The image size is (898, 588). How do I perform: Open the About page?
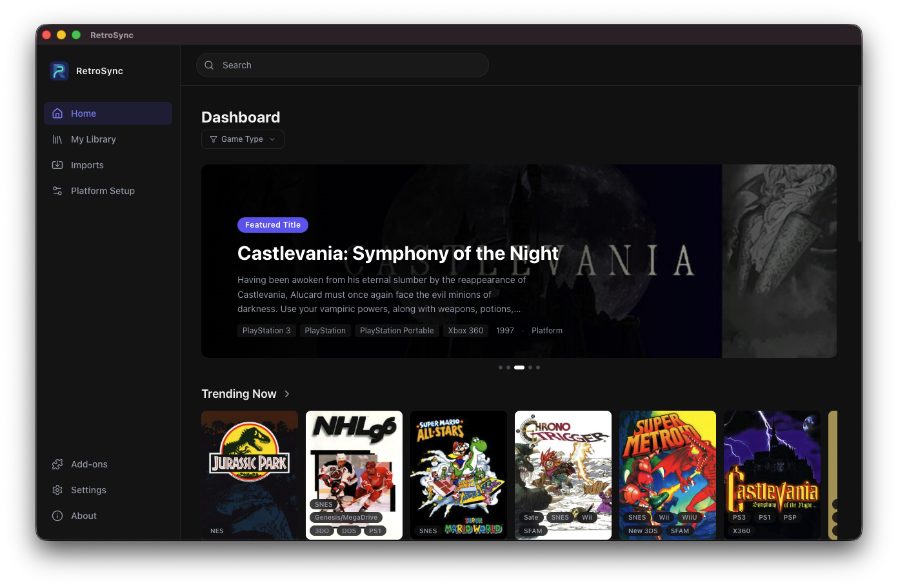[108, 516]
